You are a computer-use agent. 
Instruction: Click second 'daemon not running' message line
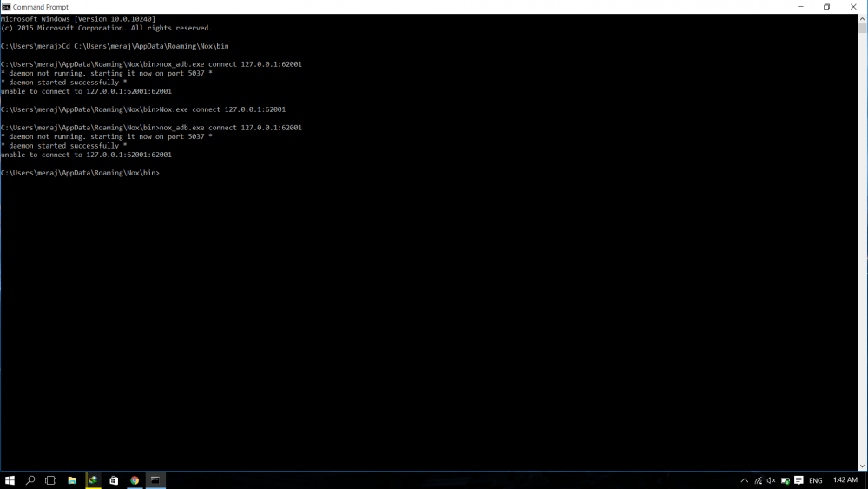[x=106, y=136]
